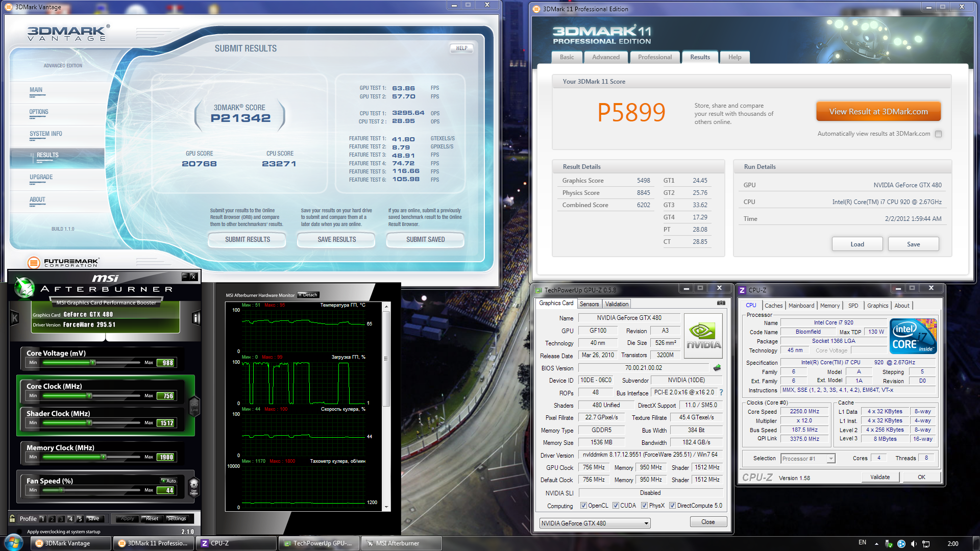Image resolution: width=980 pixels, height=551 pixels.
Task: Enable automatically view results at 3DMark.com checkbox
Action: coord(938,134)
